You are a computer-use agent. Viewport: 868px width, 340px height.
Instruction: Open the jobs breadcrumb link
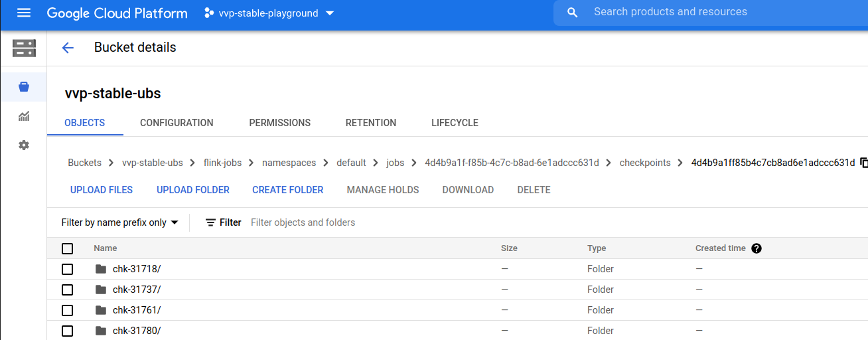(x=396, y=163)
